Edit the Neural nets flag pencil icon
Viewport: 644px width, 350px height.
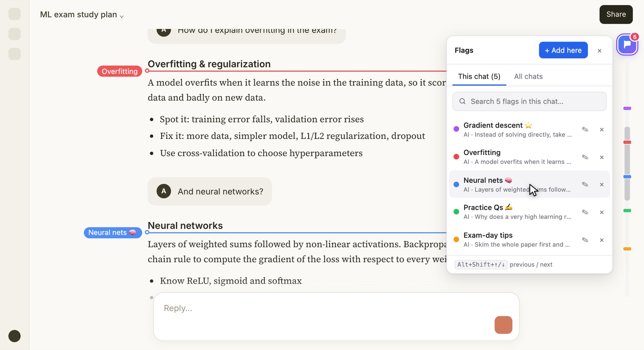point(585,184)
